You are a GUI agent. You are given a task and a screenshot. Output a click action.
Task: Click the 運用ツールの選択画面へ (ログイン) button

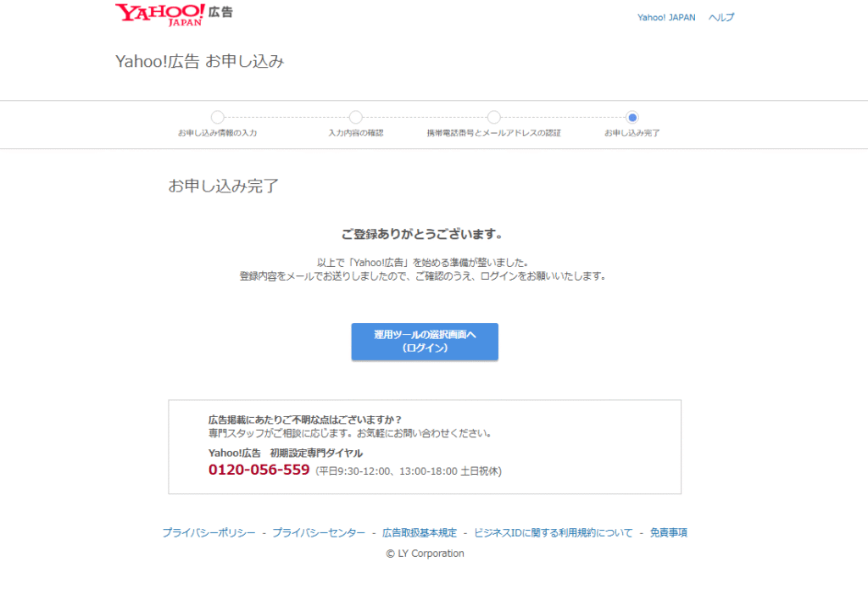click(x=424, y=342)
